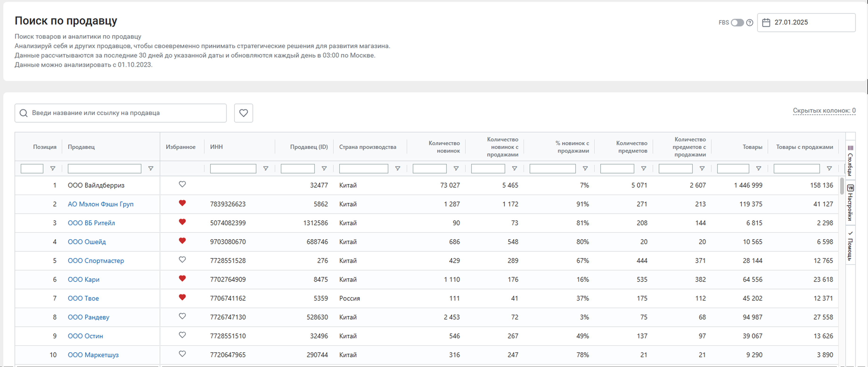Select the Россия country cell
Viewport: 868px width, 367px height.
pyautogui.click(x=349, y=299)
